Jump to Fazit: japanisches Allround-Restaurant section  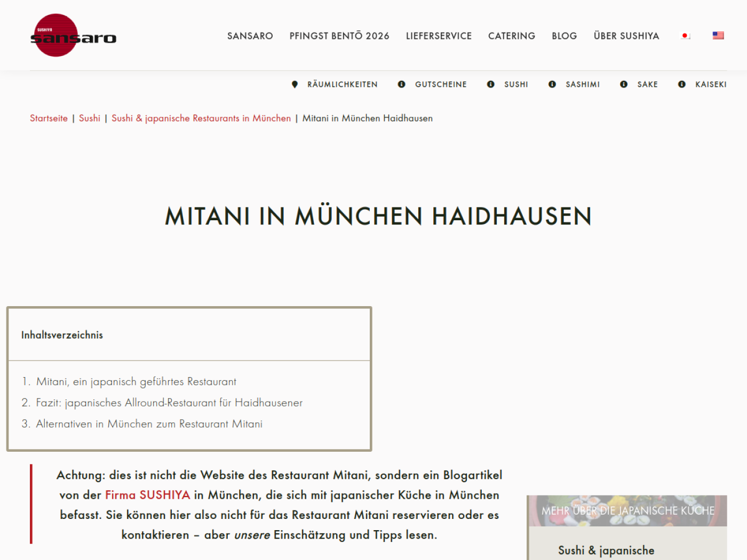[x=169, y=403]
